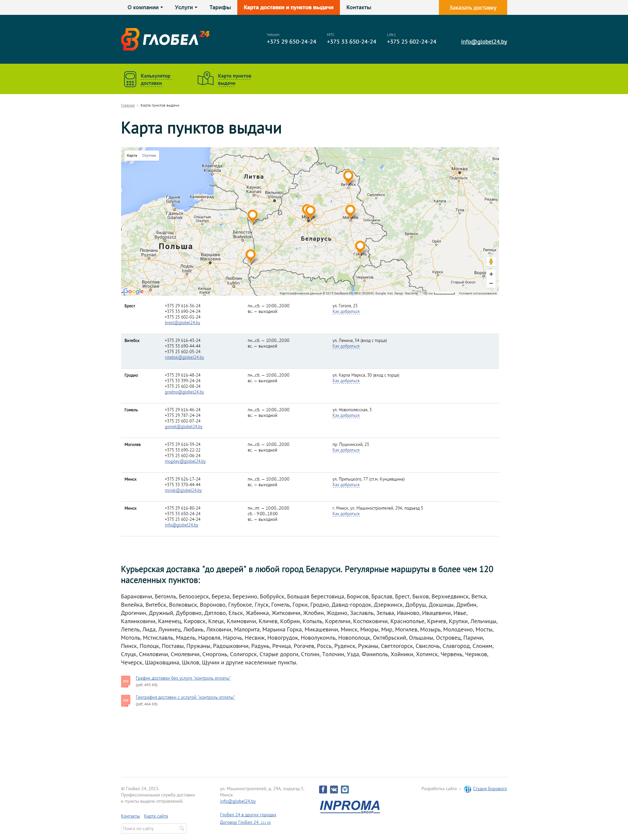Click the INPROMA Group logo

(x=350, y=807)
